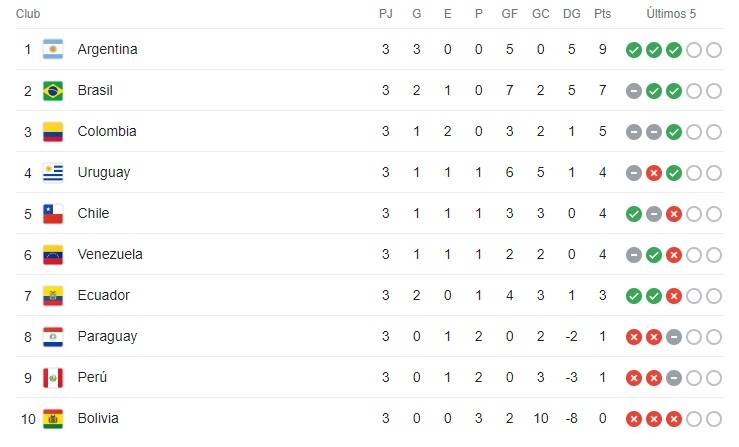The height and width of the screenshot is (447, 739).
Task: Select the Venezuela team name
Action: pos(110,255)
